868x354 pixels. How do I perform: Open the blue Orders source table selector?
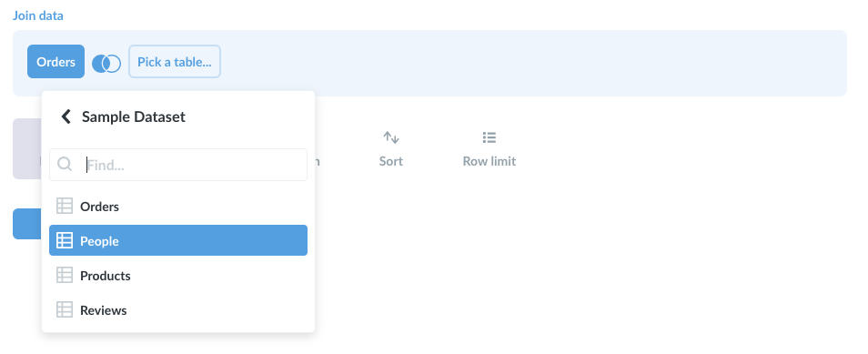tap(56, 62)
